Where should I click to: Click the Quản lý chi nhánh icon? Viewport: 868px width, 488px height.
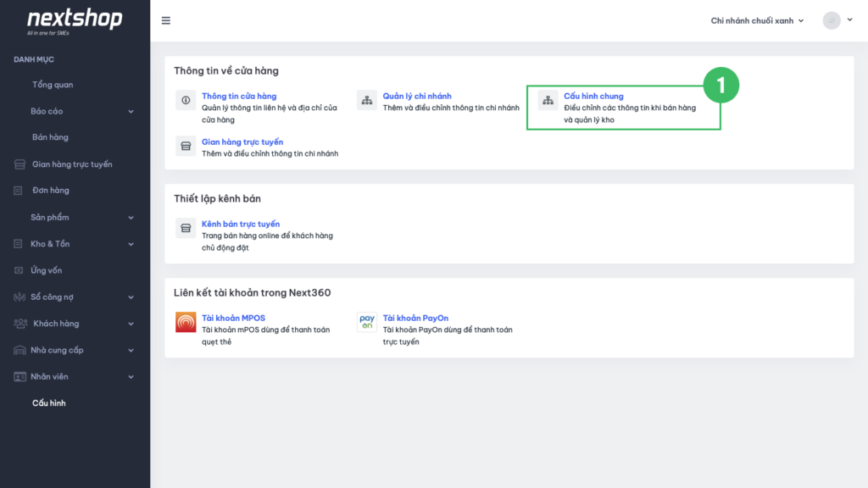[366, 100]
